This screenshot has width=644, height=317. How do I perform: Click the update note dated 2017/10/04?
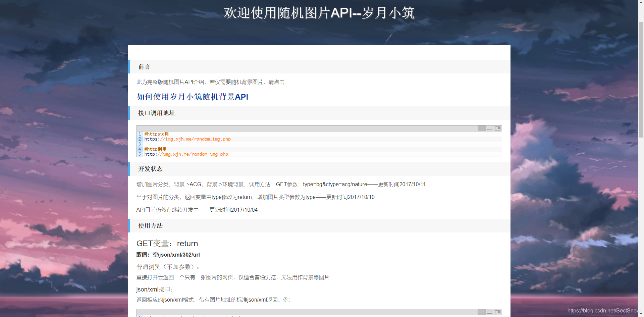pos(197,210)
